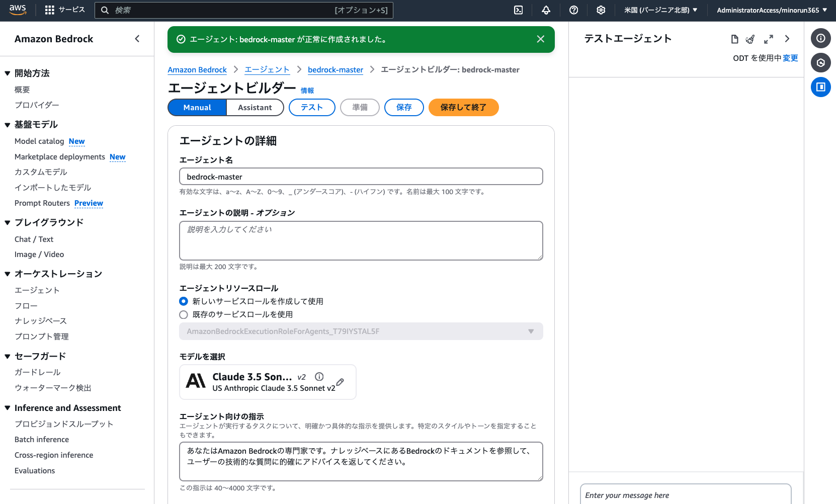Image resolution: width=836 pixels, height=504 pixels.
Task: Open the test agent document icon
Action: point(734,39)
